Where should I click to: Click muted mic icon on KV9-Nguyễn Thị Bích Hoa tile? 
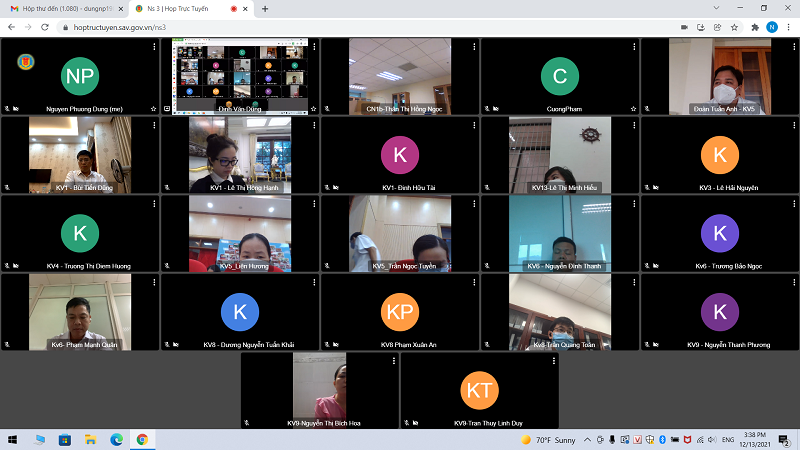coord(247,423)
